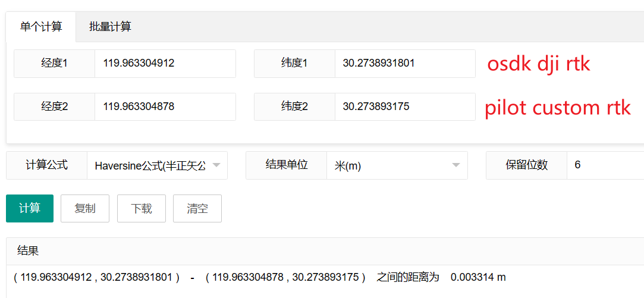Click the 结果 section header
The image size is (644, 298).
(x=28, y=250)
